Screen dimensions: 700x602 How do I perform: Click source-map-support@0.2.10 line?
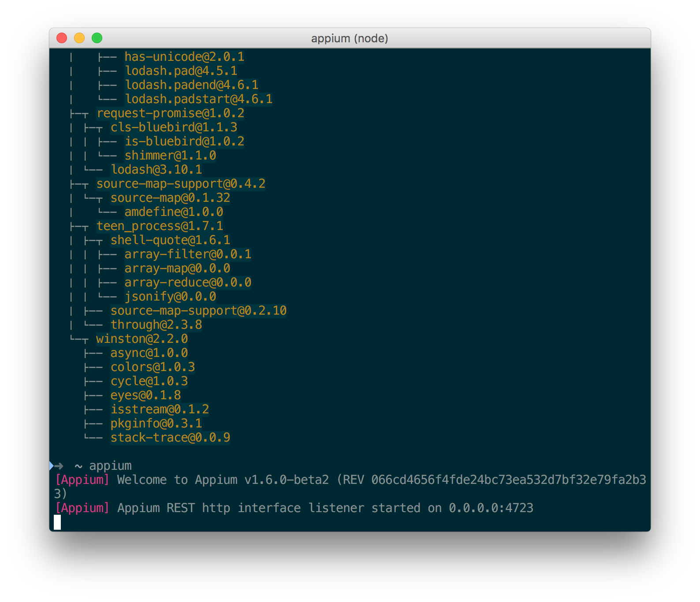(x=199, y=311)
